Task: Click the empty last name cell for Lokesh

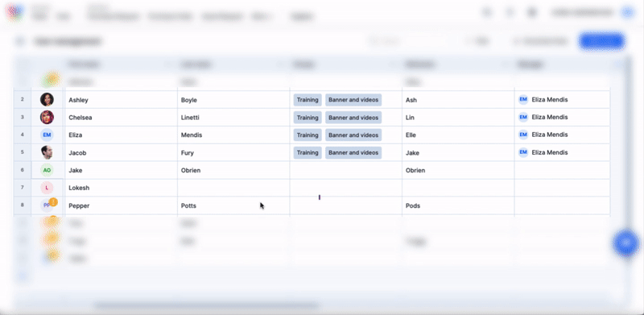Action: click(x=233, y=188)
